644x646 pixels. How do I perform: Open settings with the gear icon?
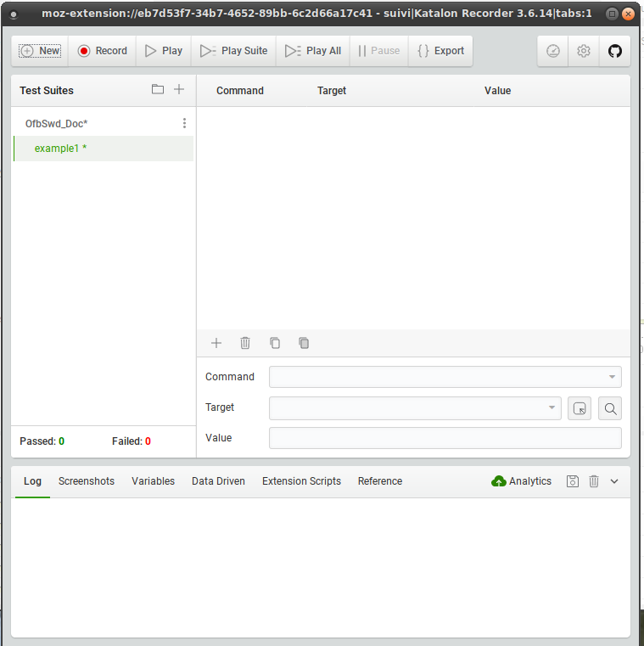click(584, 51)
